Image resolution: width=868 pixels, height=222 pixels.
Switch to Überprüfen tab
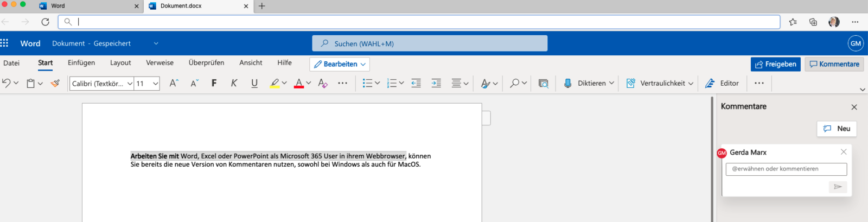click(206, 63)
